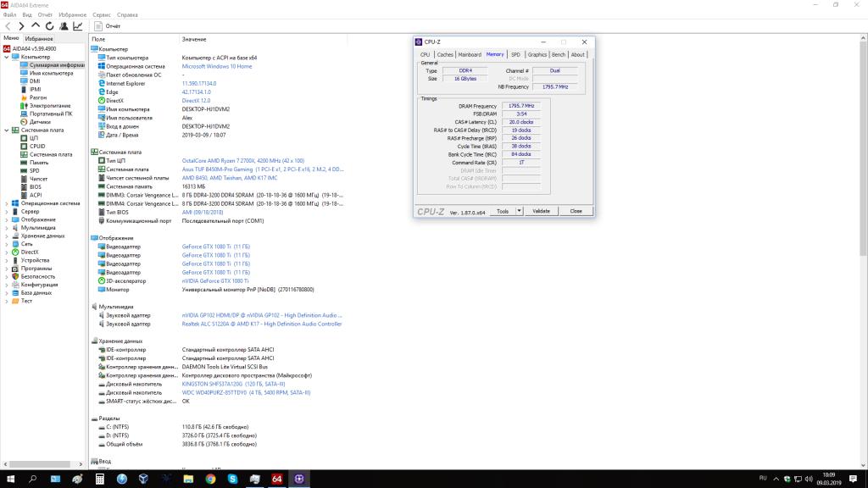Viewport: 868px width, 488px height.
Task: Select Датчики in the sidebar tree
Action: click(40, 122)
